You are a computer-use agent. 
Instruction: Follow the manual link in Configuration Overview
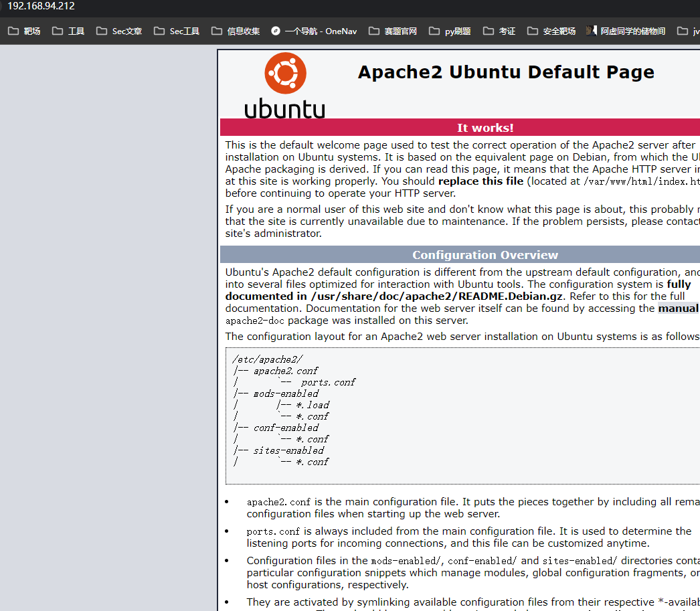coord(678,309)
